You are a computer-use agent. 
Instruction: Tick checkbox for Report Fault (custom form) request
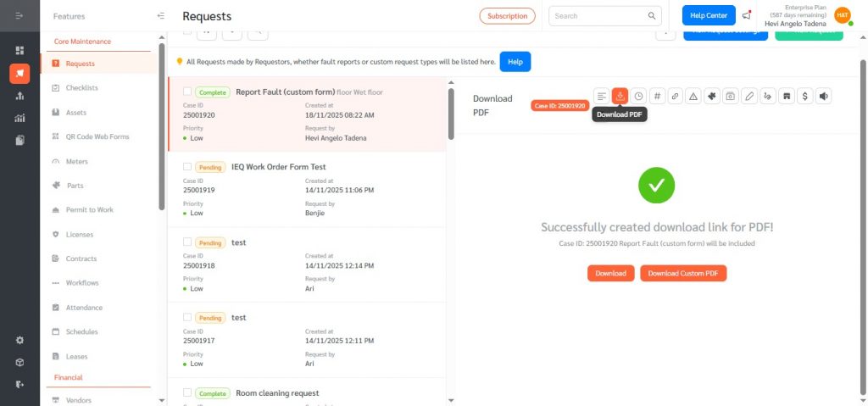[187, 92]
